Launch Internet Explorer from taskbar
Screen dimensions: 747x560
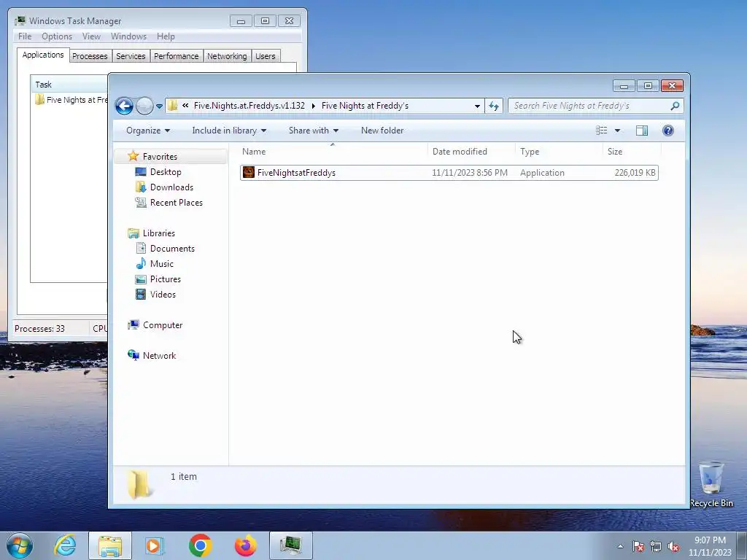pyautogui.click(x=65, y=545)
